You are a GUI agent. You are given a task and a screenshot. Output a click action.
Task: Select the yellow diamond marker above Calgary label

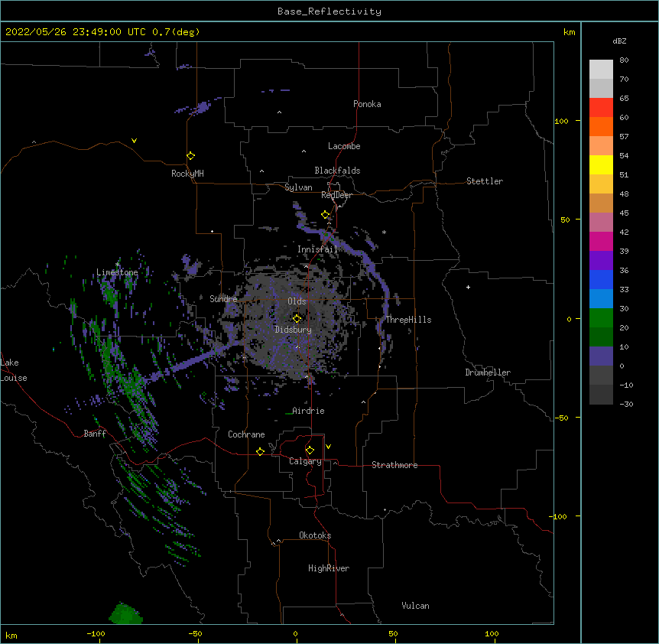(310, 450)
